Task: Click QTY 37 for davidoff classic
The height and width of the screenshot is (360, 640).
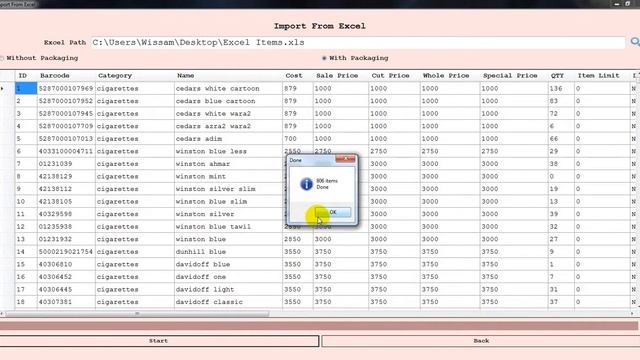Action: 561,302
